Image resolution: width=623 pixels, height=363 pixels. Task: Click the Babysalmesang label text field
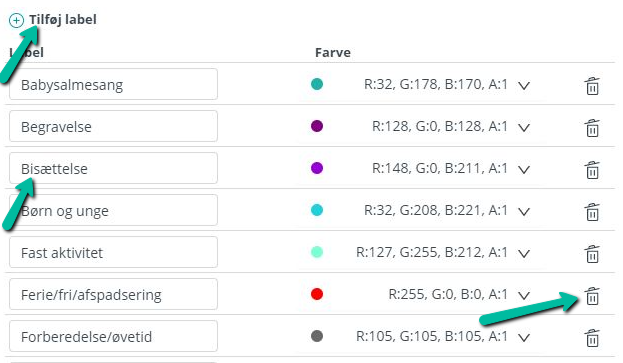coord(113,84)
